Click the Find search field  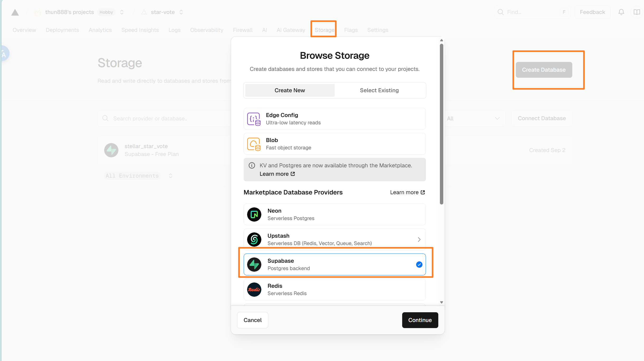point(532,12)
